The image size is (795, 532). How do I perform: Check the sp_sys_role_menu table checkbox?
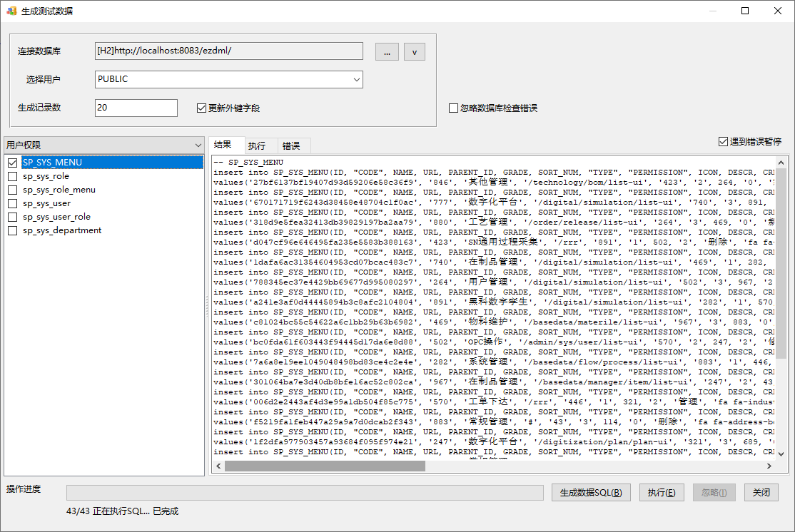[x=13, y=190]
